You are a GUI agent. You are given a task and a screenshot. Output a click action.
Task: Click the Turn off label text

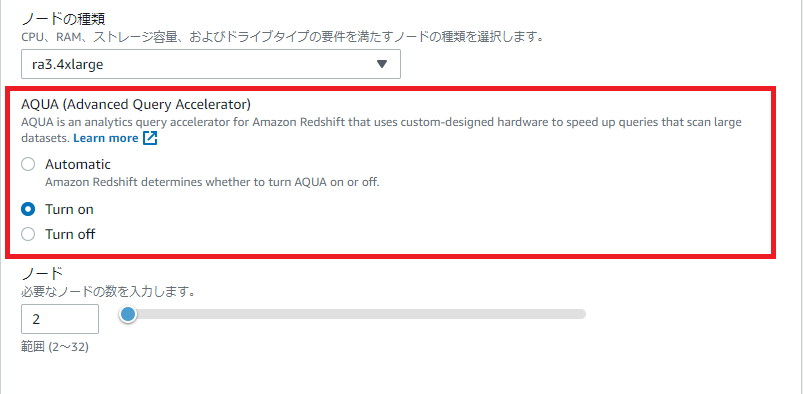(70, 235)
